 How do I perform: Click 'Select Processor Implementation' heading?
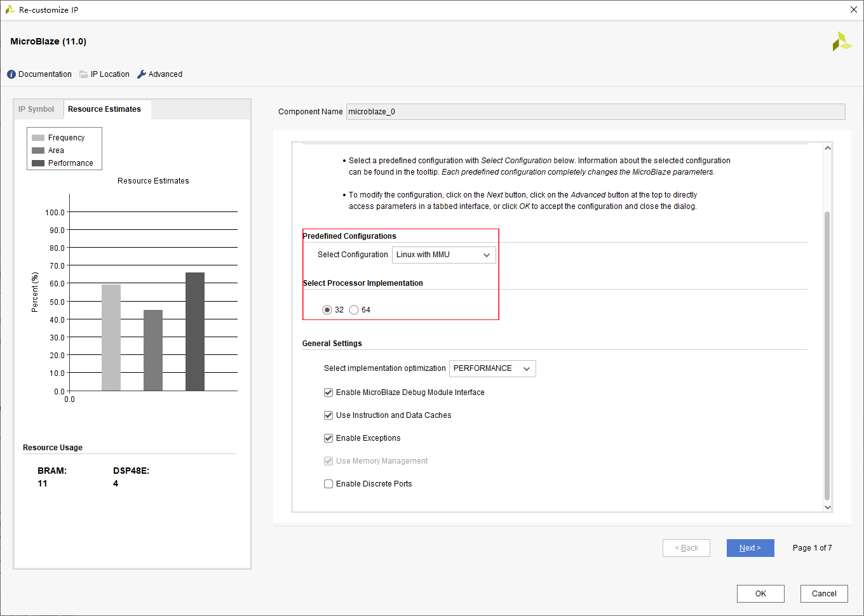[x=363, y=283]
